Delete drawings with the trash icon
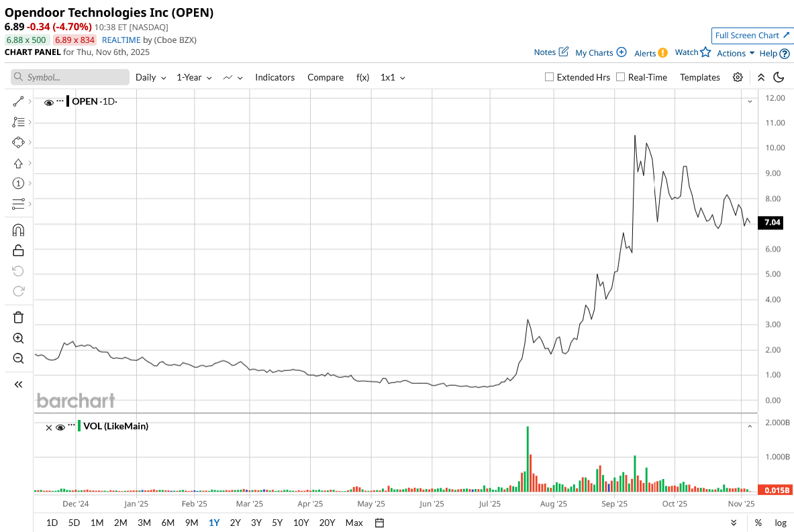 pos(18,317)
